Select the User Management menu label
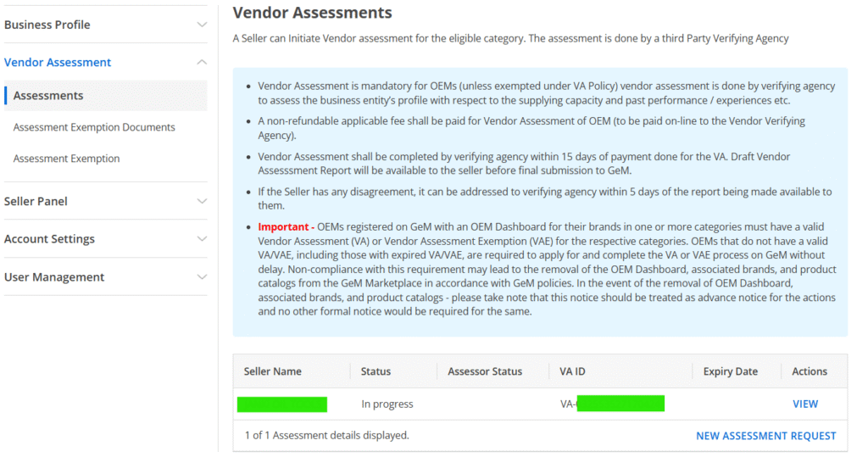Viewport: 868px width, 474px height. tap(54, 277)
